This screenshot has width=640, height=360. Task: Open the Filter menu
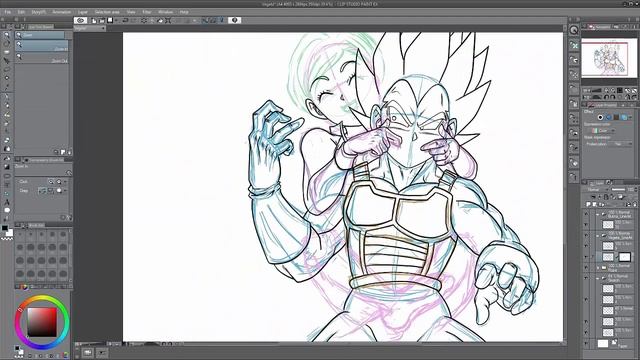click(147, 12)
